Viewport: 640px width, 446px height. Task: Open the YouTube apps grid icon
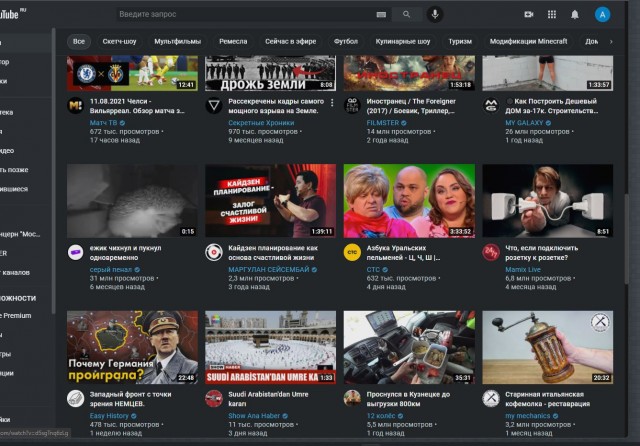(551, 15)
